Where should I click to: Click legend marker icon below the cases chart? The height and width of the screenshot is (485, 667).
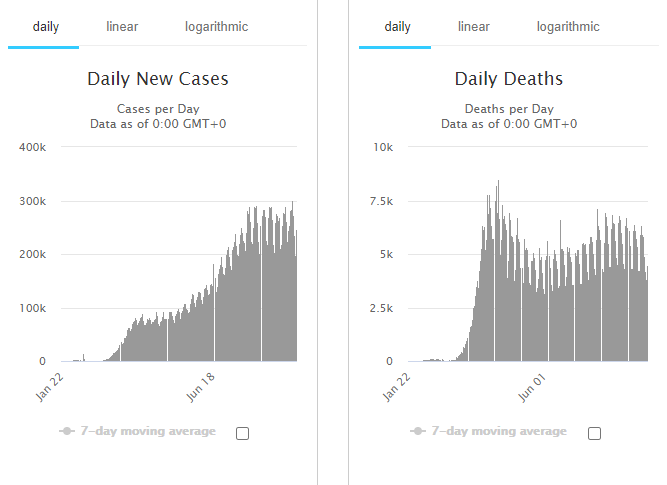click(x=66, y=431)
